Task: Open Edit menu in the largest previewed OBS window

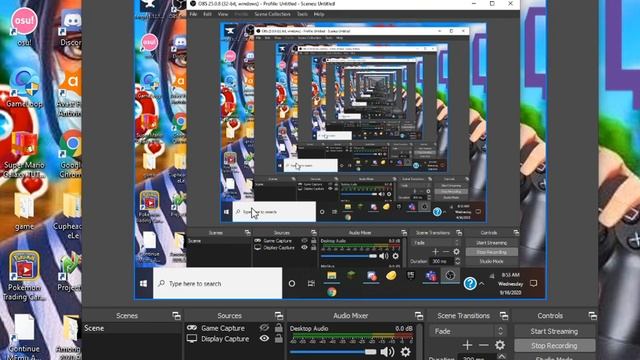Action: pos(207,14)
